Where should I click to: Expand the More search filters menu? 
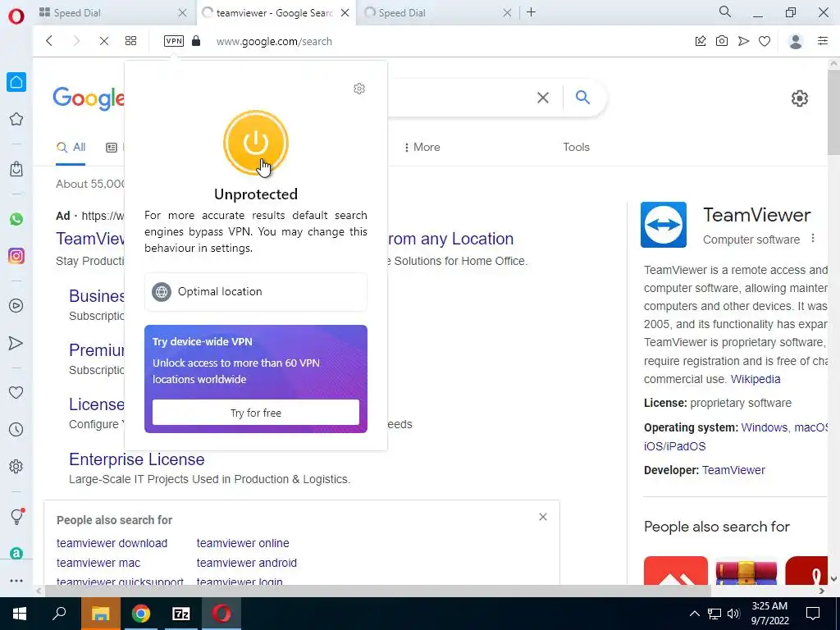422,148
